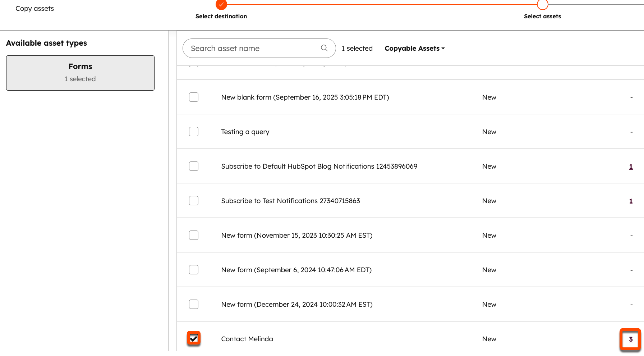
Task: Open link 1 for Subscribe to Test Notifications
Action: pos(631,201)
